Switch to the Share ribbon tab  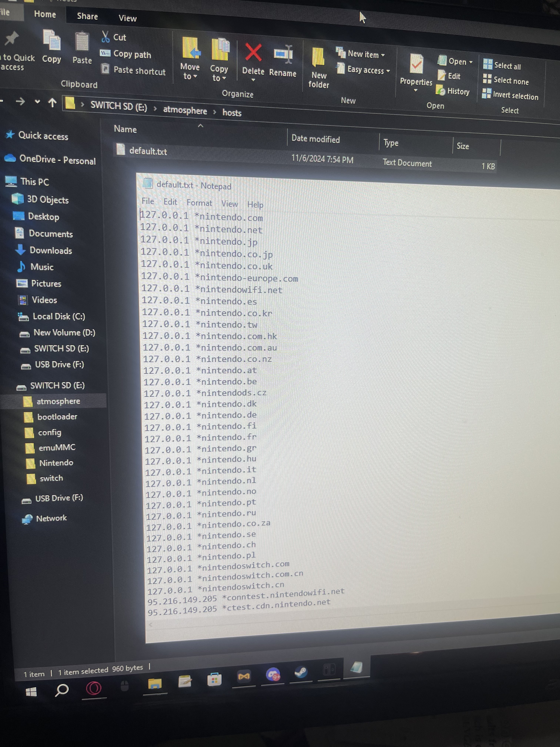click(87, 16)
